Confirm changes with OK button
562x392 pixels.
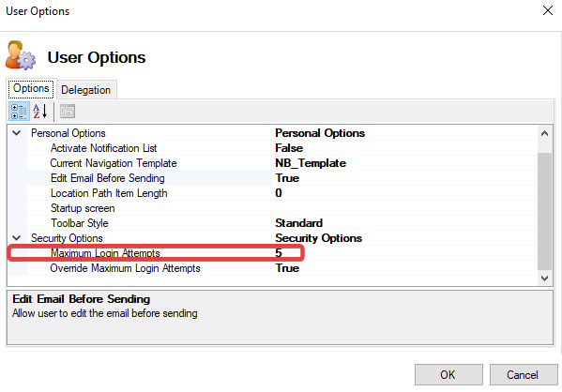tap(448, 375)
